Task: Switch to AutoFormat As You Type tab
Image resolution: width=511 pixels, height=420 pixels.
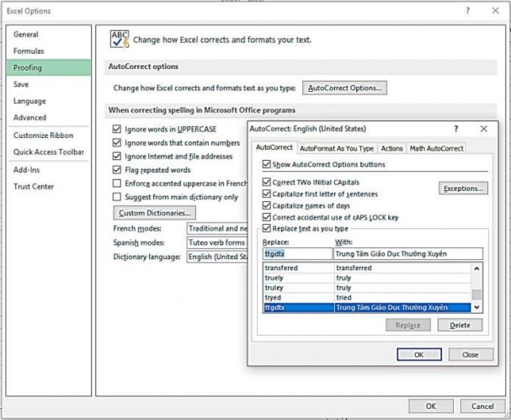Action: [337, 148]
